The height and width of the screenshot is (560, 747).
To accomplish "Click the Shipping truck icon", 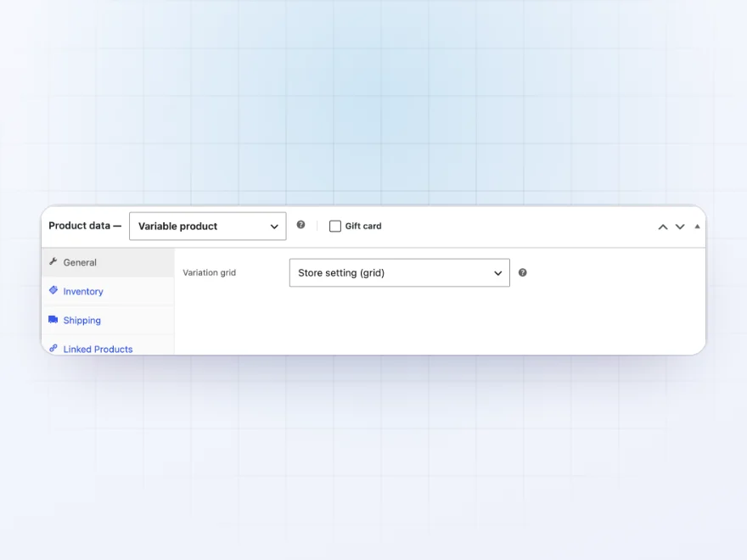I will 53,319.
